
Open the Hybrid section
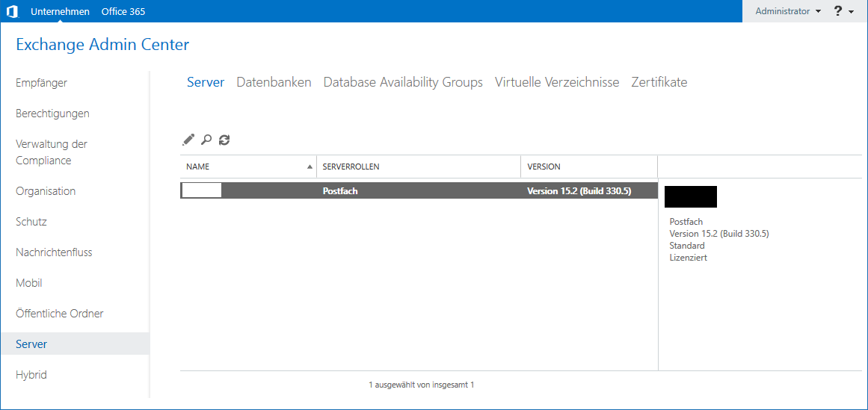(x=31, y=375)
